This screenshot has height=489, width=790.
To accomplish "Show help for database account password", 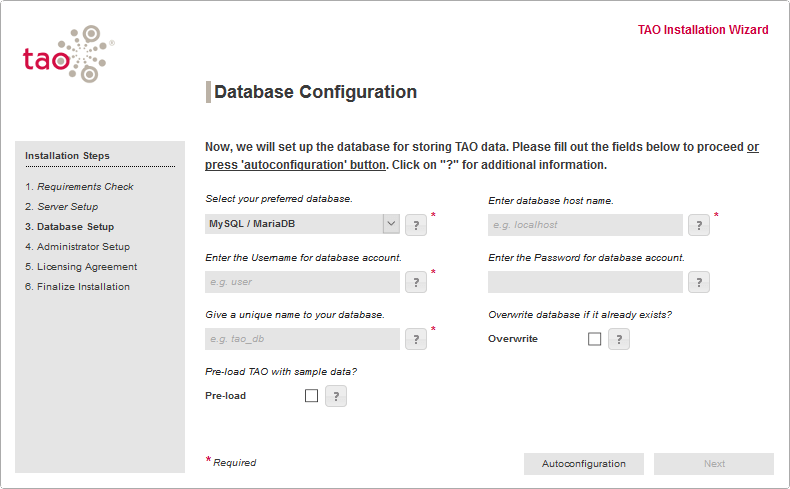I will 699,282.
